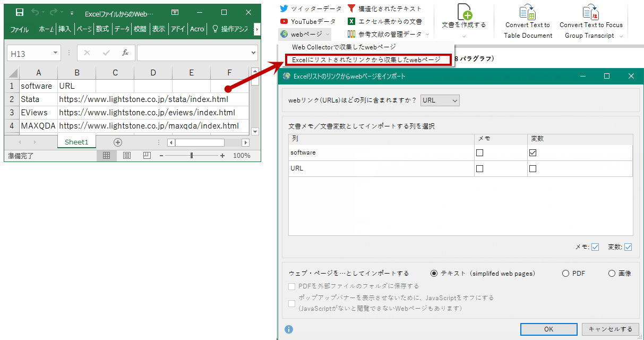Switch to the 数式 ribbon tab
This screenshot has width=644, height=340.
coord(102,29)
